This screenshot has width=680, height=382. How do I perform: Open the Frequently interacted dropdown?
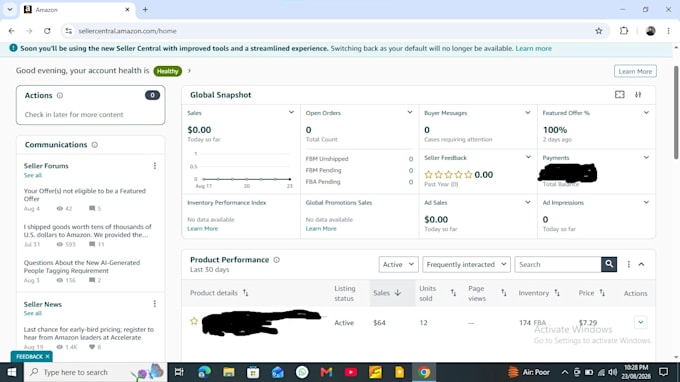click(x=466, y=264)
